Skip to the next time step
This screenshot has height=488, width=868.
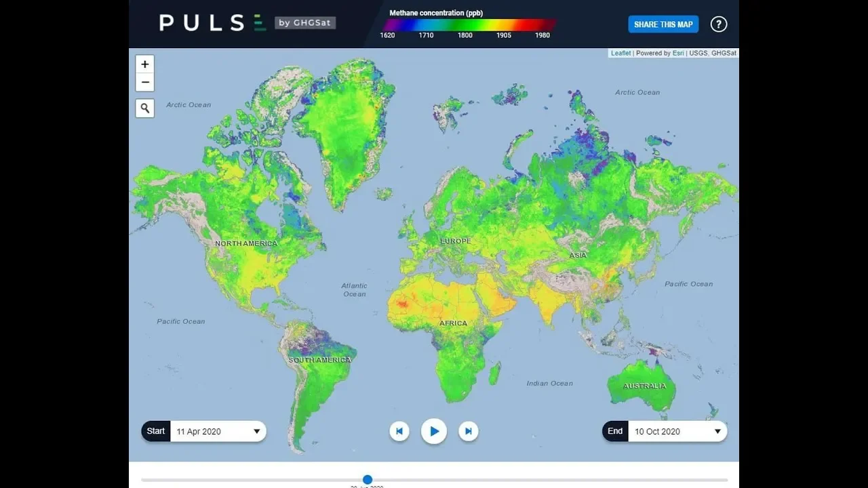[x=469, y=431]
